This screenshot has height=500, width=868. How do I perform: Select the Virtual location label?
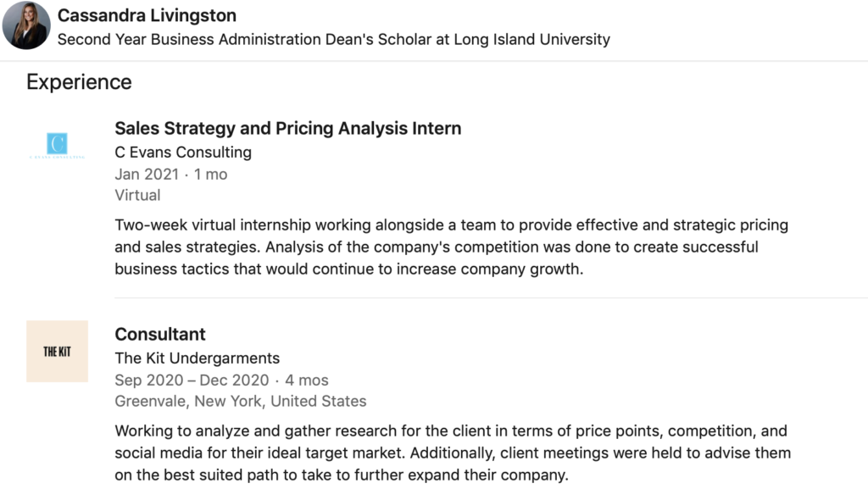click(x=137, y=196)
